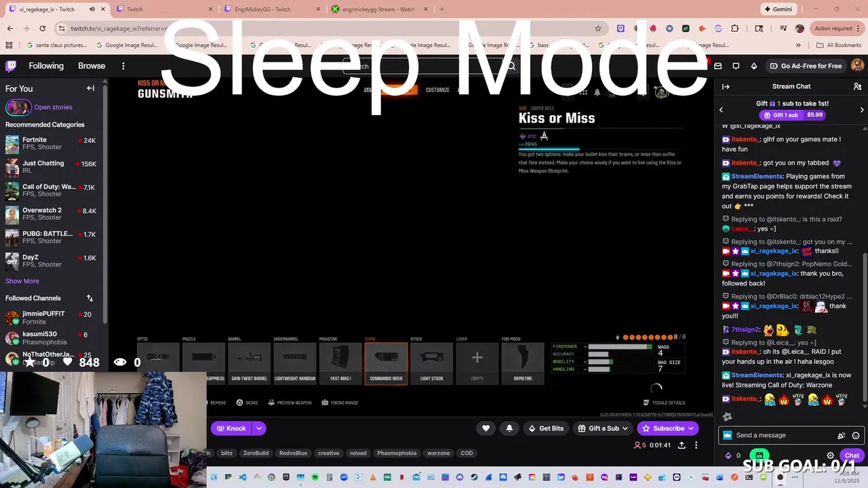The width and height of the screenshot is (868, 488).
Task: Open the user profile avatar menu
Action: 857,65
